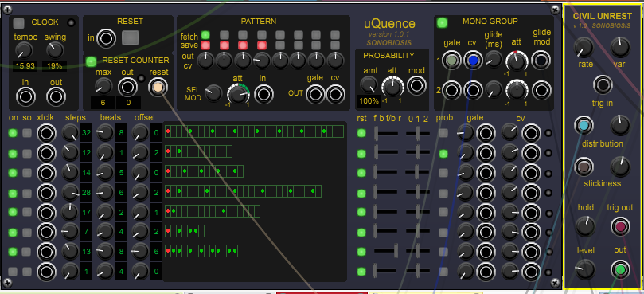Click the first red save pattern button
This screenshot has width=644, height=294.
(205, 45)
